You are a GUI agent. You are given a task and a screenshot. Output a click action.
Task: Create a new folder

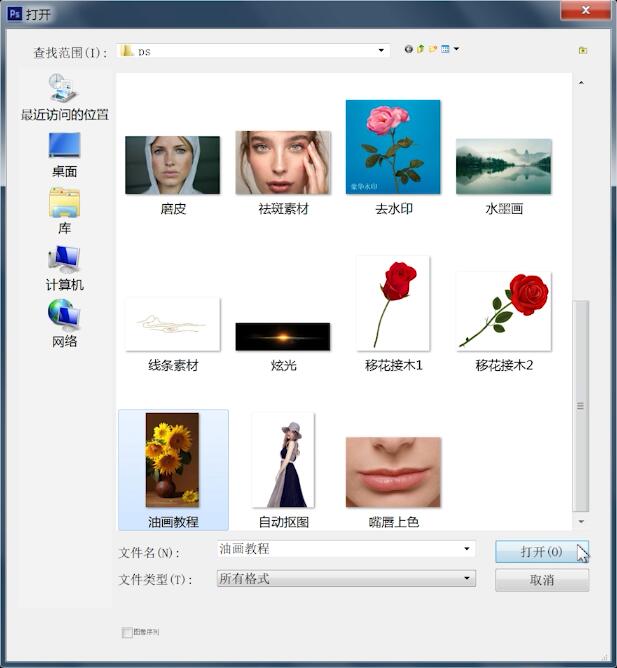(x=433, y=49)
